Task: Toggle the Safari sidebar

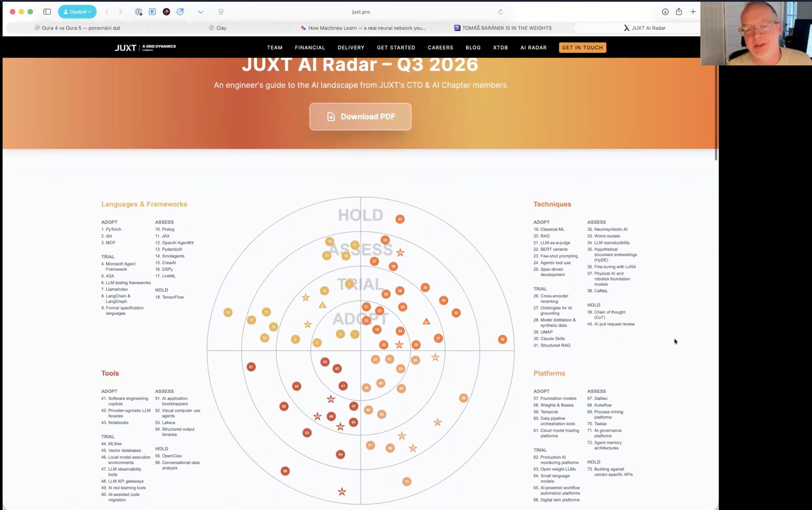Action: tap(47, 12)
